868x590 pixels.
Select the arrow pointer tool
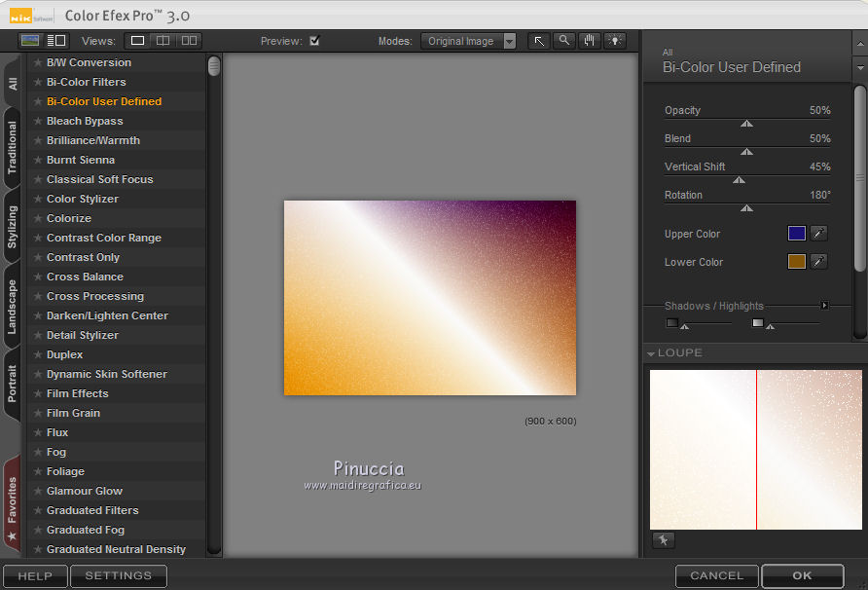[539, 41]
